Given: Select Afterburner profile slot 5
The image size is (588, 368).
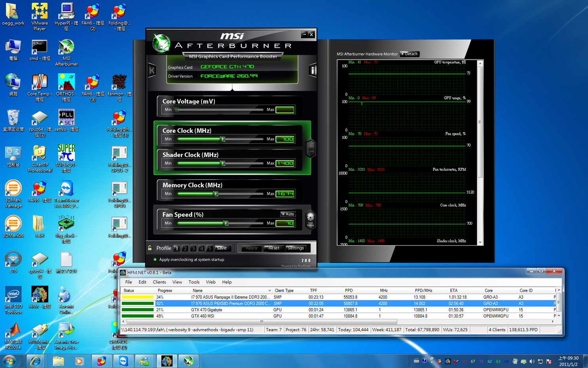Looking at the screenshot, I should 210,248.
